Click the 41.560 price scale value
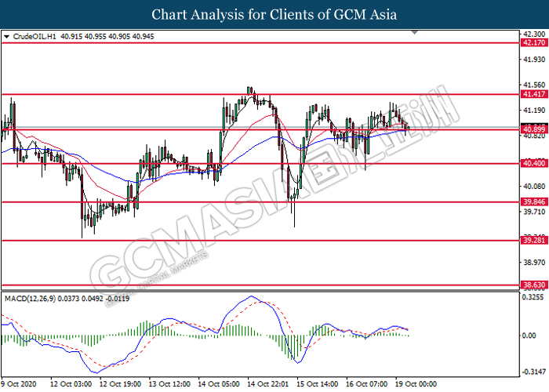Screen dimensions: 549x392 pyautogui.click(x=534, y=85)
